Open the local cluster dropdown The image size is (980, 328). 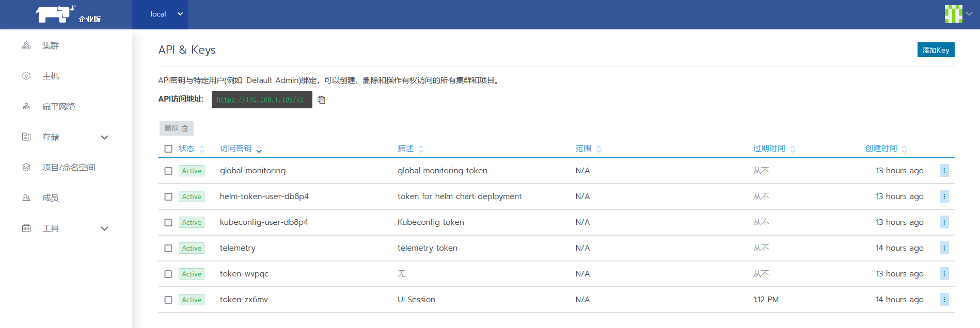coord(160,14)
